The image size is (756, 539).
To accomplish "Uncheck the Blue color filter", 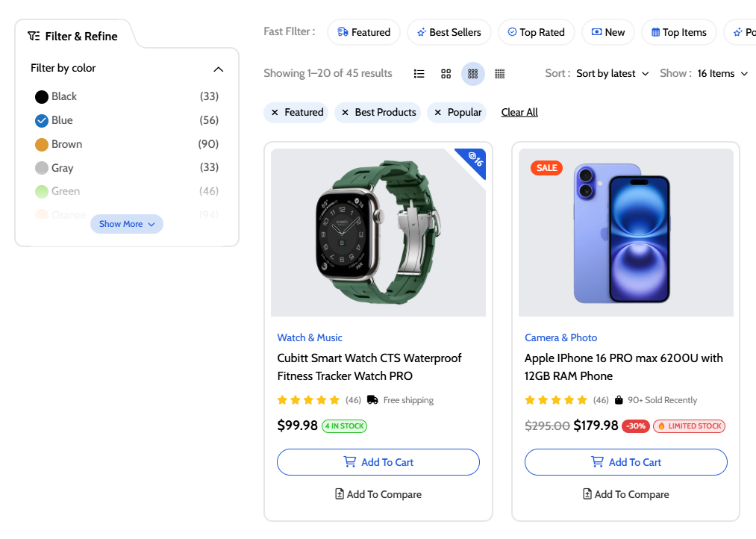I will tap(42, 120).
